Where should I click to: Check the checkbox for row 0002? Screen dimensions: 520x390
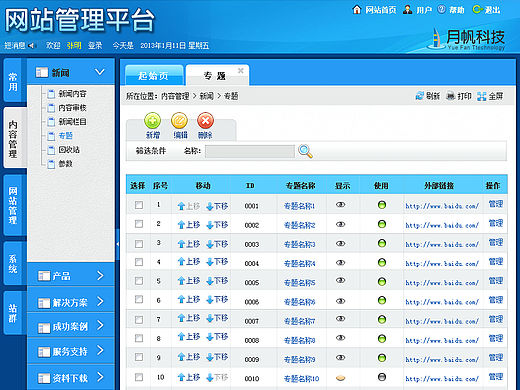pyautogui.click(x=139, y=224)
